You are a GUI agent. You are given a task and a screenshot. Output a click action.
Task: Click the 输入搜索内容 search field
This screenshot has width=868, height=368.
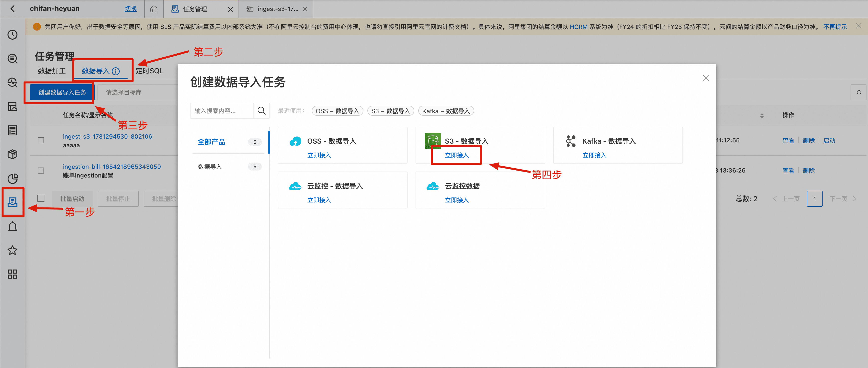[222, 111]
